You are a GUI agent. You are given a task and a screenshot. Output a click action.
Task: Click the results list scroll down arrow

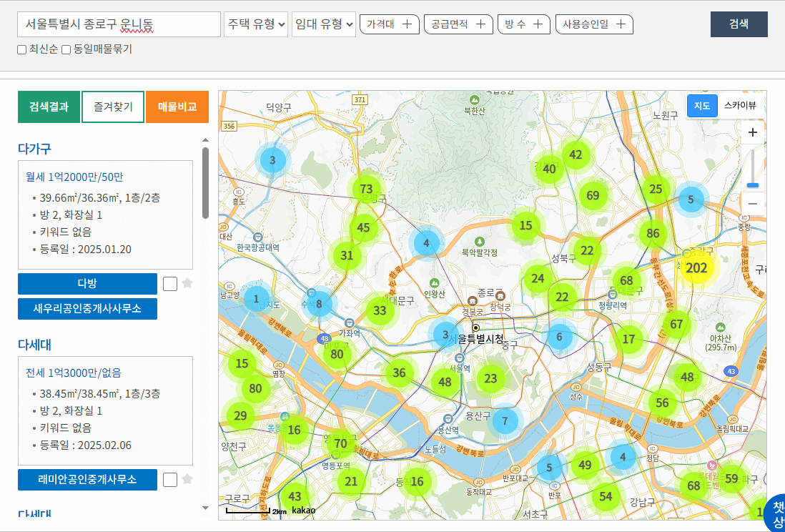pos(205,508)
